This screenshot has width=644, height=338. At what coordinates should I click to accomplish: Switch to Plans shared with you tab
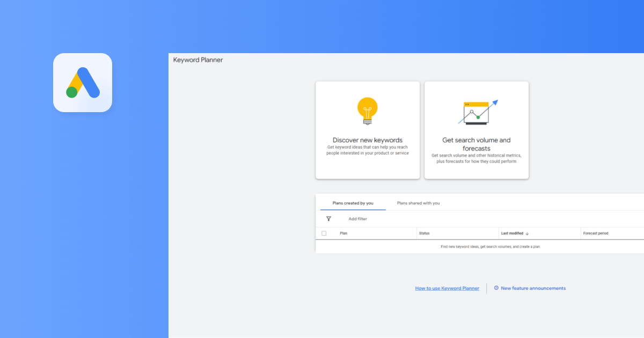(x=419, y=203)
